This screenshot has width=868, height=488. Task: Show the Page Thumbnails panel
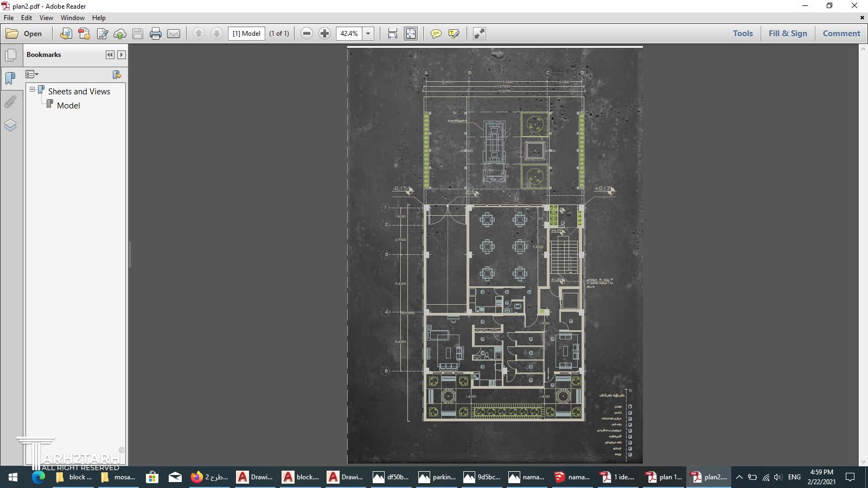10,55
